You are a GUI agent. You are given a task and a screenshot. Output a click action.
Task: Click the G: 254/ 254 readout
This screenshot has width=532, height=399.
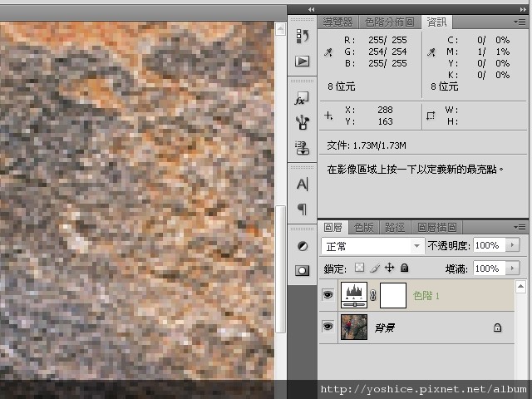(375, 52)
